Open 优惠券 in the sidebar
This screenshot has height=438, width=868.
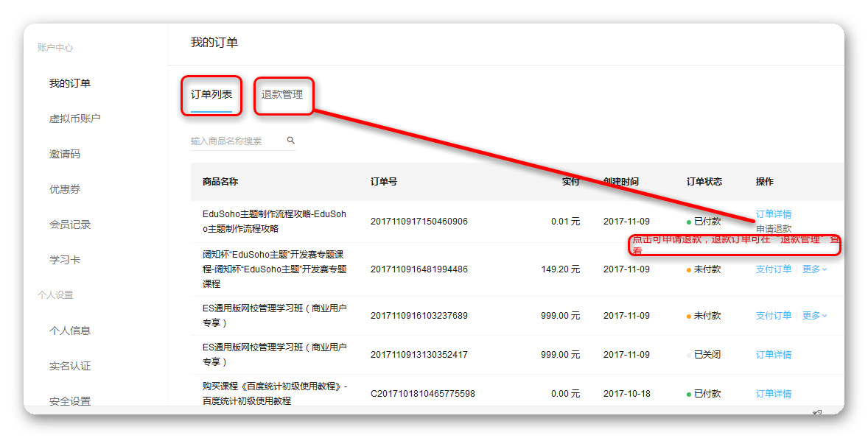click(x=65, y=189)
